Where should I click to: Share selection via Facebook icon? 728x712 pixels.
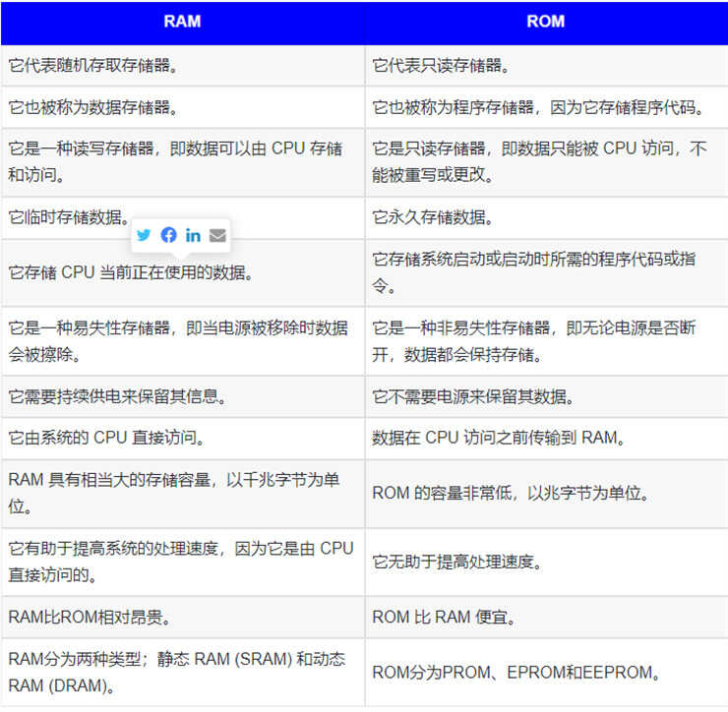coord(168,235)
